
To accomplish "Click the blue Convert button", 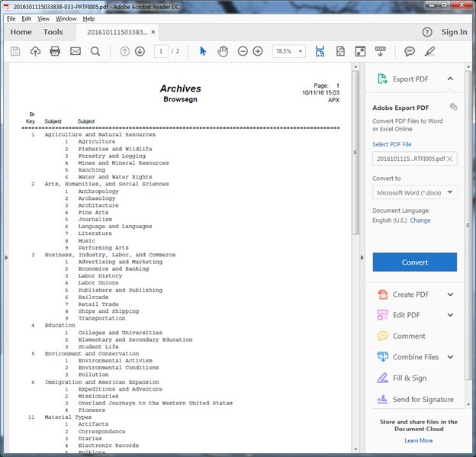I will click(x=415, y=262).
